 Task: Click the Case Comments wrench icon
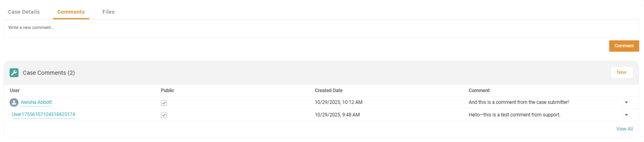(x=14, y=73)
